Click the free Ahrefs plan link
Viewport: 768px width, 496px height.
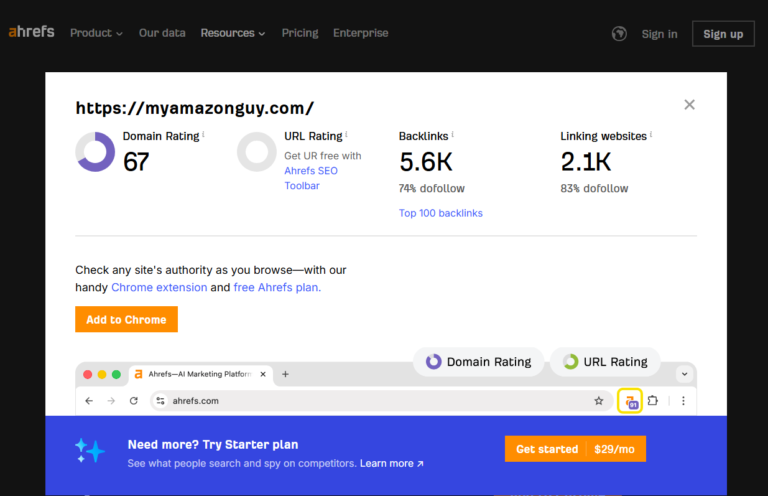coord(277,287)
